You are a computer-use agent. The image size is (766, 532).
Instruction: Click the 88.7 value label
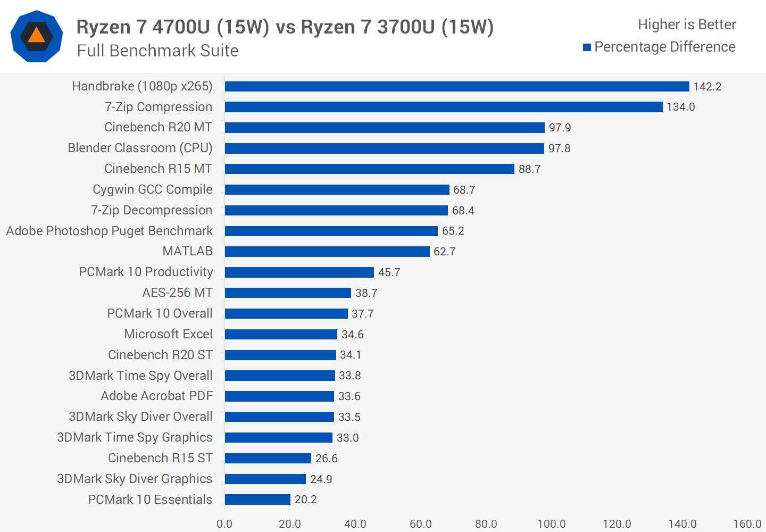[530, 169]
